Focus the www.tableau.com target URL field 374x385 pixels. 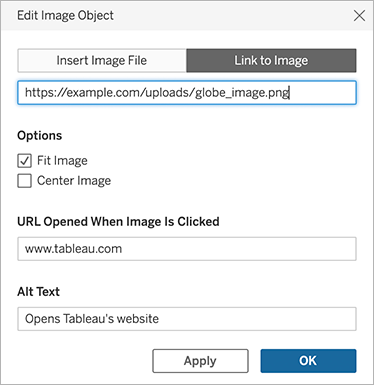tap(187, 249)
